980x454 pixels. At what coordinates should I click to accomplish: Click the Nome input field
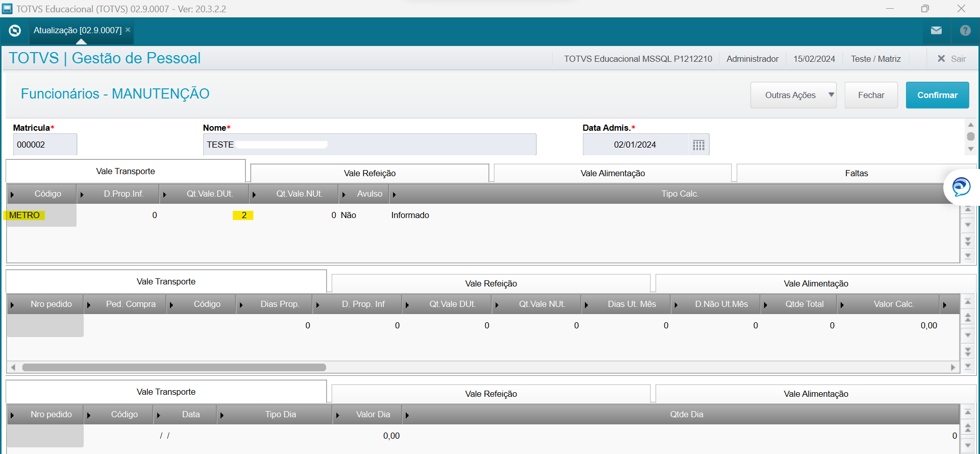pyautogui.click(x=369, y=145)
